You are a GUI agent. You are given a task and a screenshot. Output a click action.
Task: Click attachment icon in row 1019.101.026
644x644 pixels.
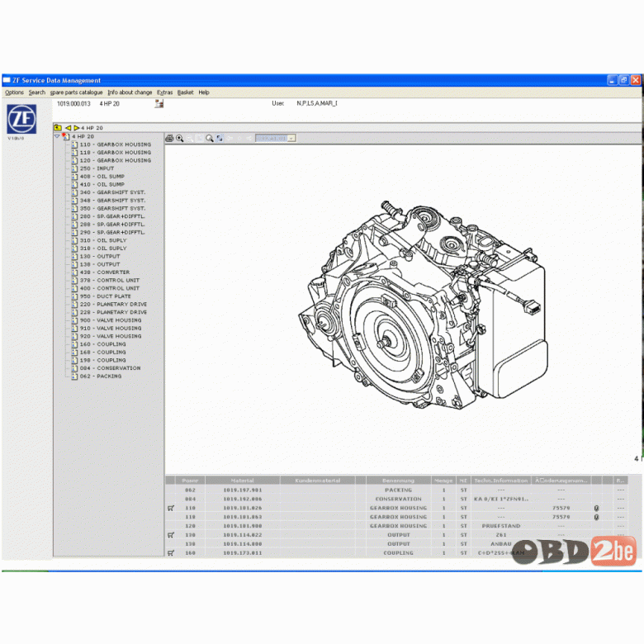pyautogui.click(x=596, y=508)
